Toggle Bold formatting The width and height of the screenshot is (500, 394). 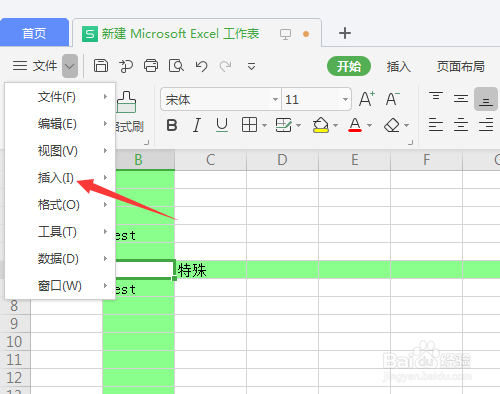172,125
